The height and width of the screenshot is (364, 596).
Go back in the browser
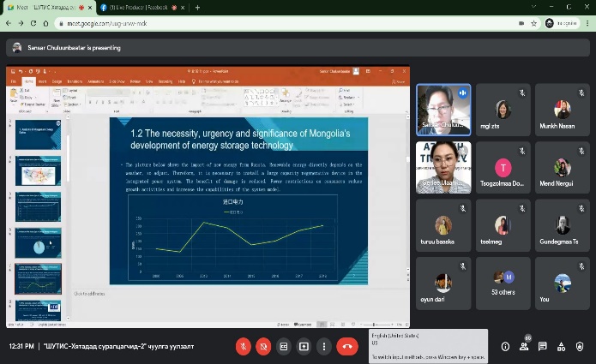pyautogui.click(x=9, y=23)
